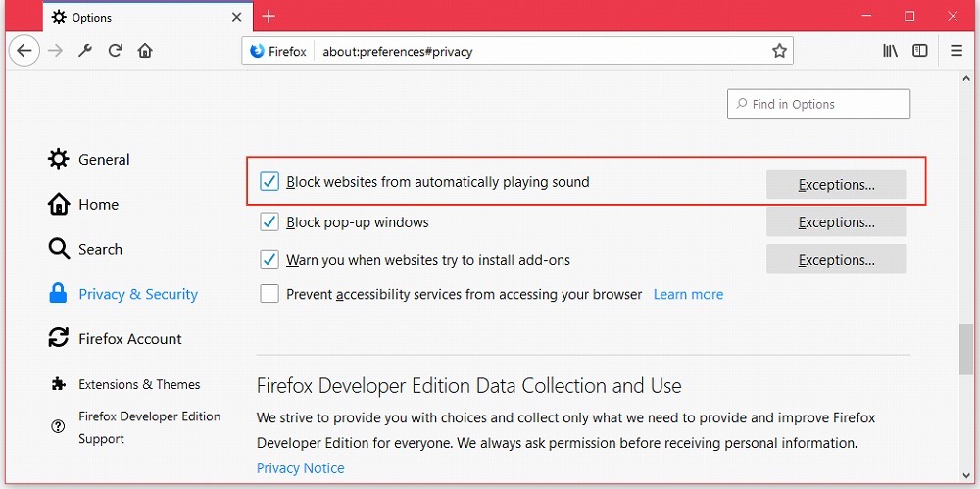Follow the Learn more link
980x489 pixels.
point(688,294)
